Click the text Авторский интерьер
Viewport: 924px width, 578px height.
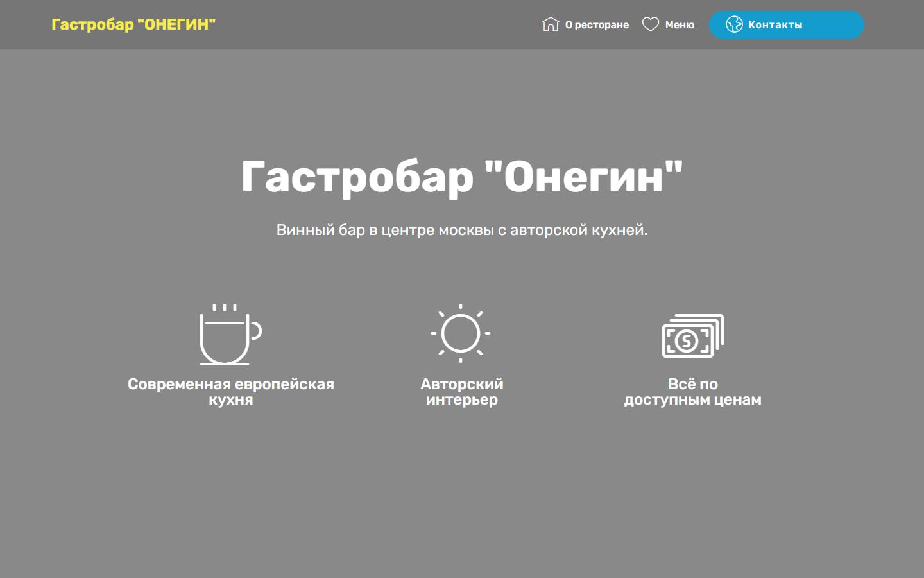pyautogui.click(x=462, y=392)
